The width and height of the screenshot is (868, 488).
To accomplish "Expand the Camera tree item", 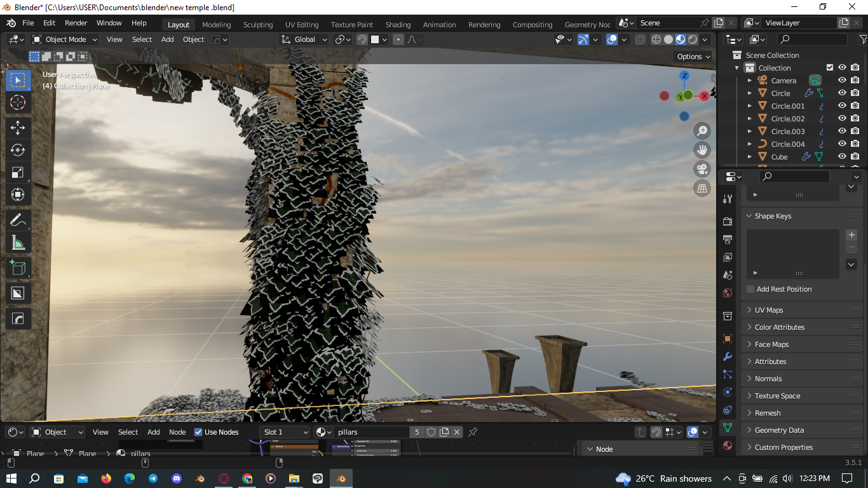I will pos(750,81).
